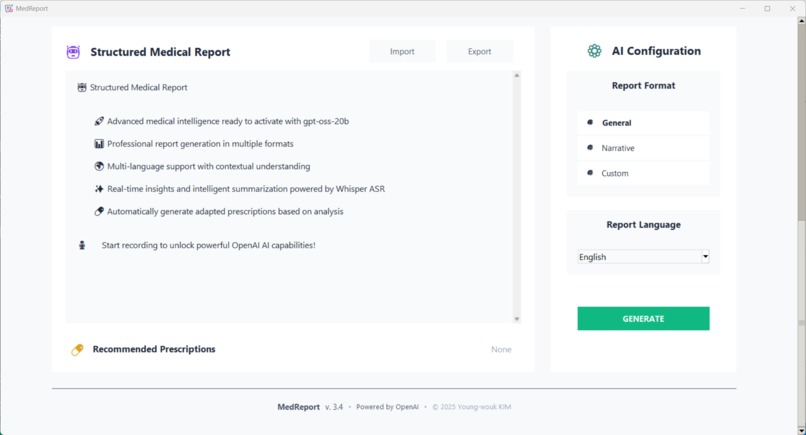
Task: Minimize the MedReport window
Action: 742,8
